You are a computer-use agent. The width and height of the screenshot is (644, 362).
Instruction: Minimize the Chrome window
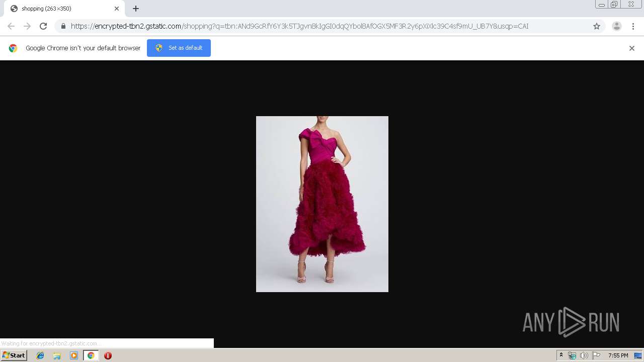[x=602, y=5]
